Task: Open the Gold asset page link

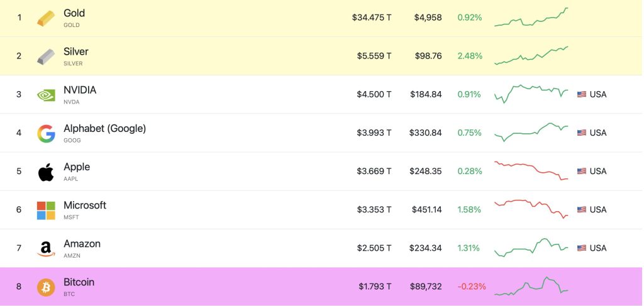Action: point(74,13)
